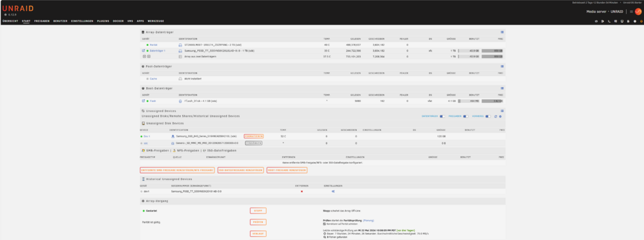Click the UNRAID logo
This screenshot has height=240, width=644.
pyautogui.click(x=18, y=8)
